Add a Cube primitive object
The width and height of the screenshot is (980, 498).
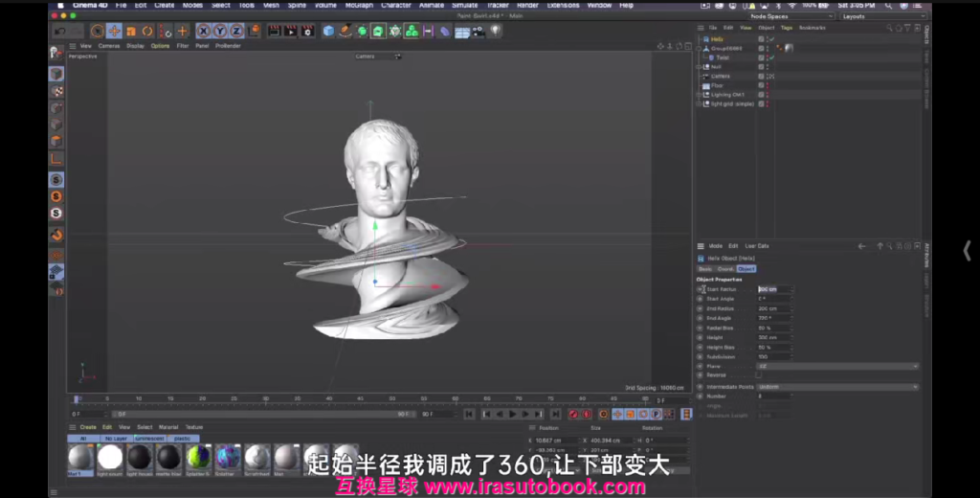329,31
